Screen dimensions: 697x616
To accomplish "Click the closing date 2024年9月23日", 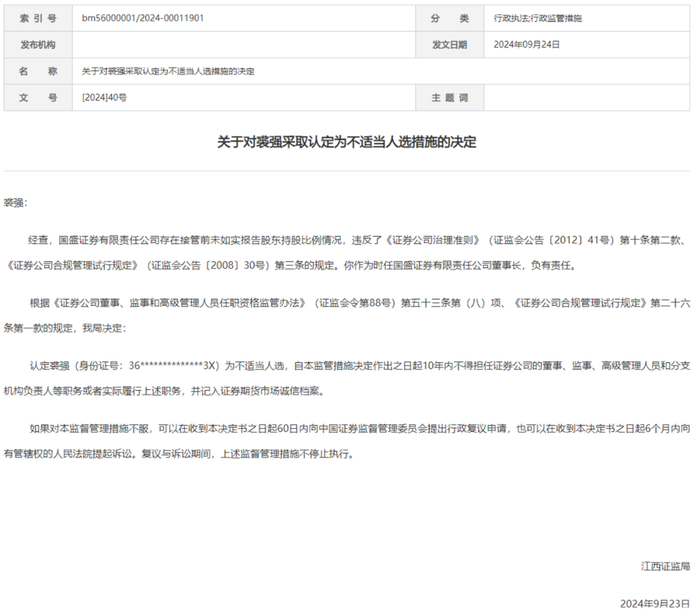I will (x=655, y=604).
